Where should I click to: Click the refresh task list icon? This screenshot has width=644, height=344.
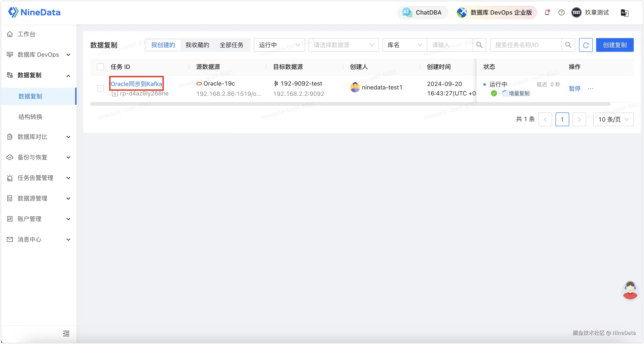[x=585, y=45]
